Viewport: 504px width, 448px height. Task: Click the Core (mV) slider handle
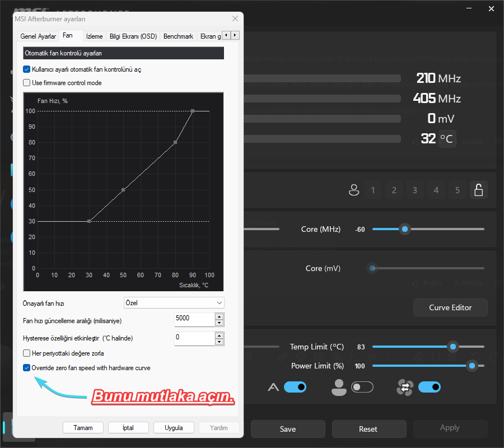coord(372,268)
